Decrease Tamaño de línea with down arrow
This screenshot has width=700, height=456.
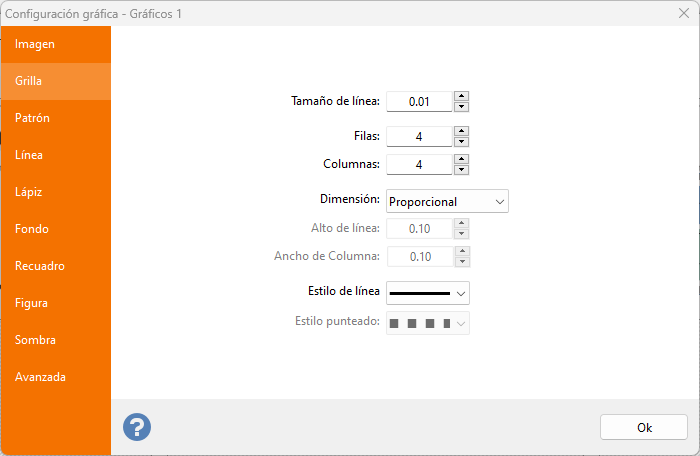pyautogui.click(x=461, y=106)
